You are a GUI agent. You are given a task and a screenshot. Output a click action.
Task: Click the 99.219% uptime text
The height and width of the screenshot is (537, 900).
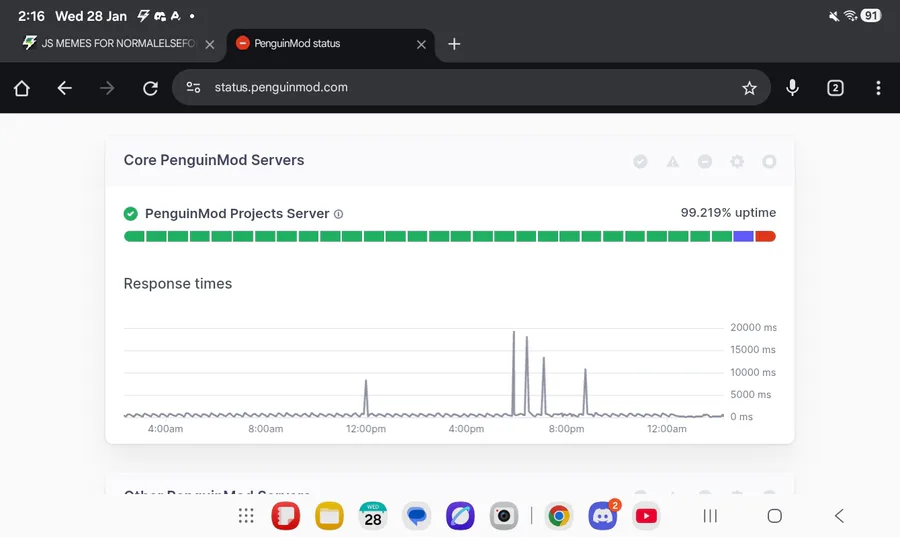tap(728, 213)
